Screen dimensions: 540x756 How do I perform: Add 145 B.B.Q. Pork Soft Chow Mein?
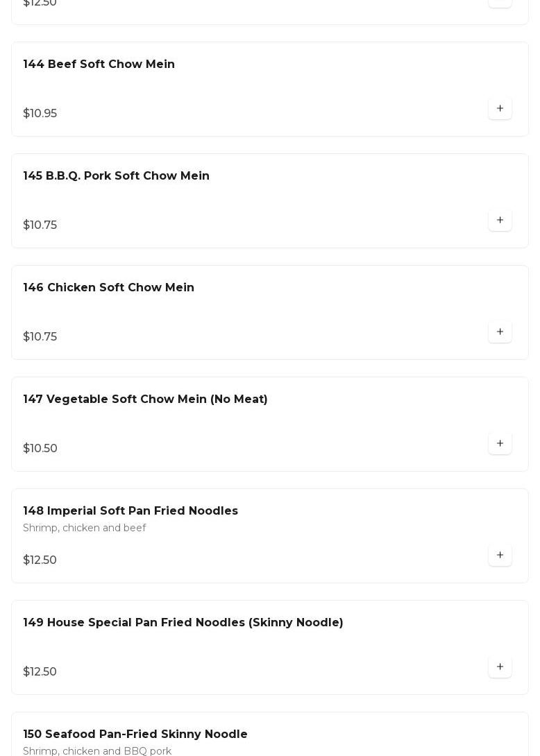tap(500, 220)
